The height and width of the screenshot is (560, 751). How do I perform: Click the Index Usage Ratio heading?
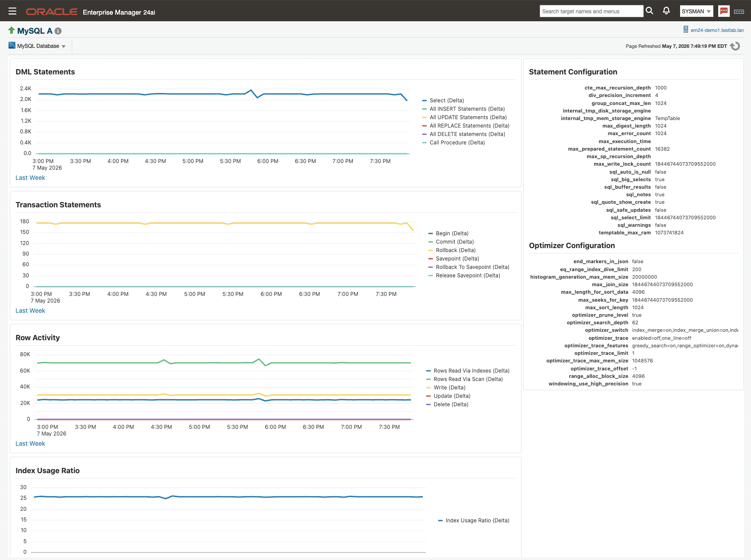pyautogui.click(x=47, y=471)
